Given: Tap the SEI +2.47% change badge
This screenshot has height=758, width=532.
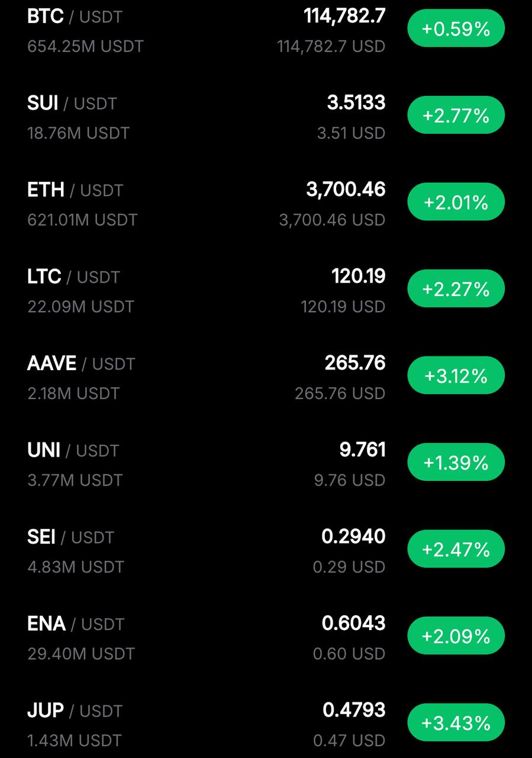Looking at the screenshot, I should pyautogui.click(x=456, y=550).
